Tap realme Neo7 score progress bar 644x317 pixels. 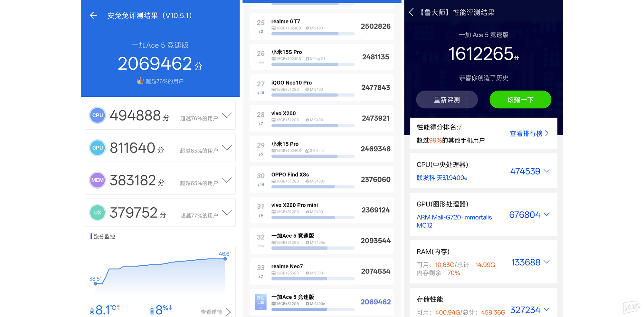click(x=313, y=279)
